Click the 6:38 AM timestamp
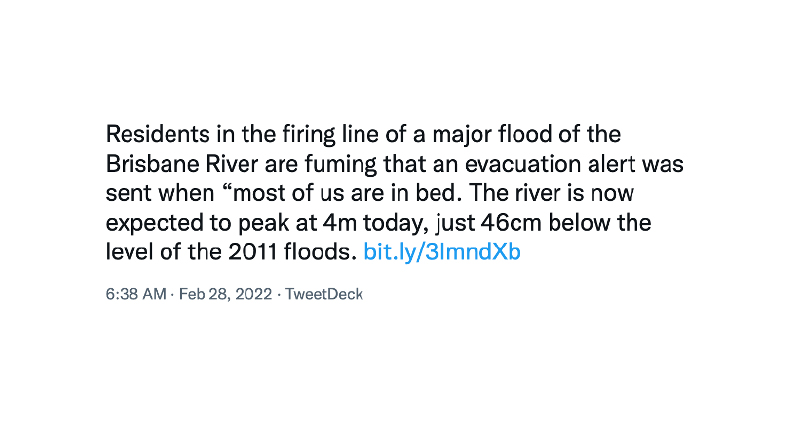This screenshot has height=425, width=800. (136, 294)
